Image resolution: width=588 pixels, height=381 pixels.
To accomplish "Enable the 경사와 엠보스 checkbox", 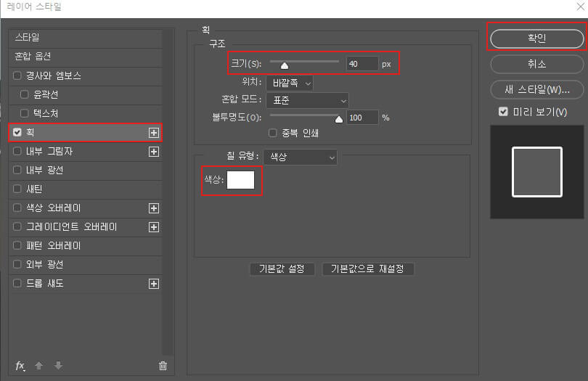I will coord(17,75).
